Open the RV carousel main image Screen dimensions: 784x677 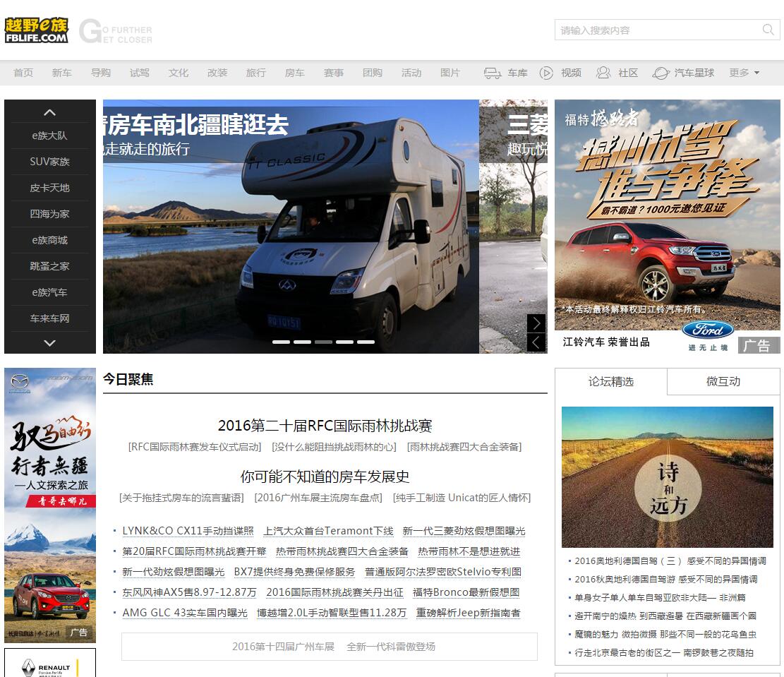[291, 227]
